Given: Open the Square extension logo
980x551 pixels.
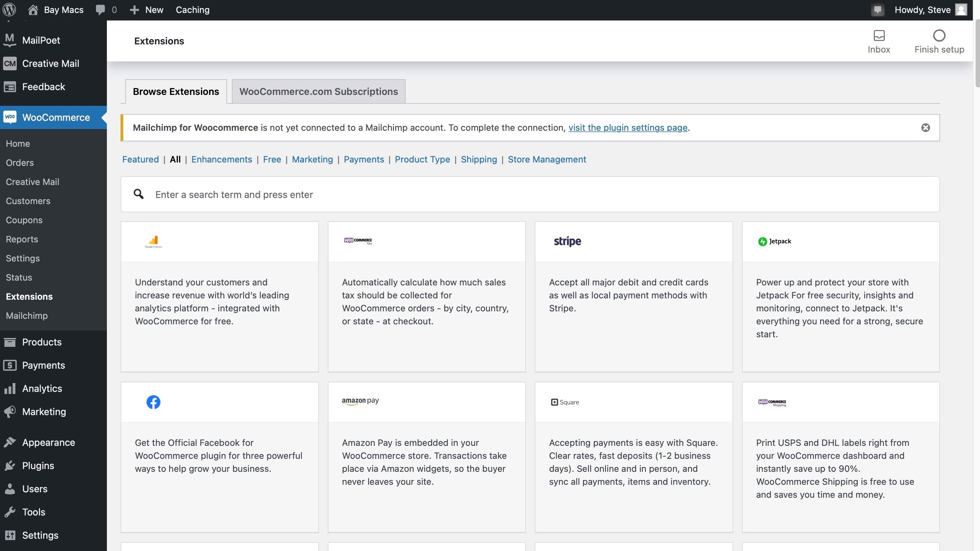Looking at the screenshot, I should point(565,402).
